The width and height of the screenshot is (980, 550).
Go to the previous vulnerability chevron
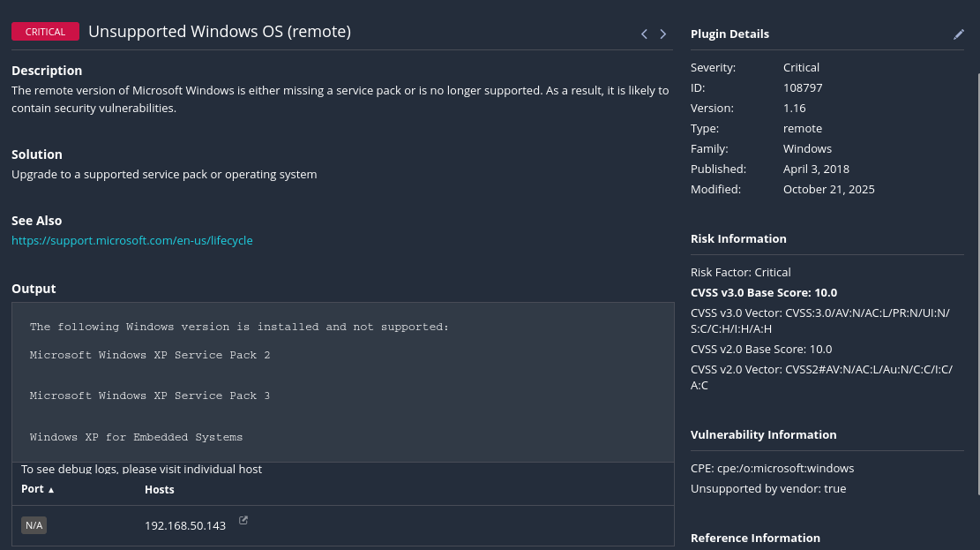[644, 34]
